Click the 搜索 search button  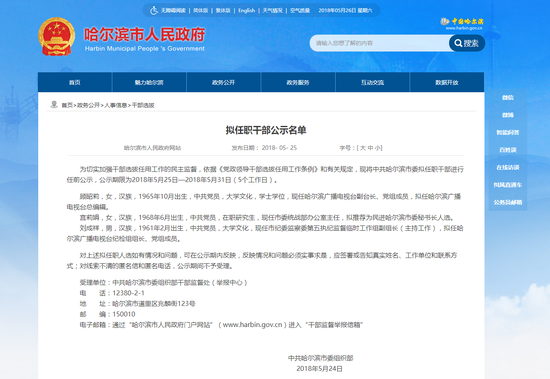coord(467,43)
